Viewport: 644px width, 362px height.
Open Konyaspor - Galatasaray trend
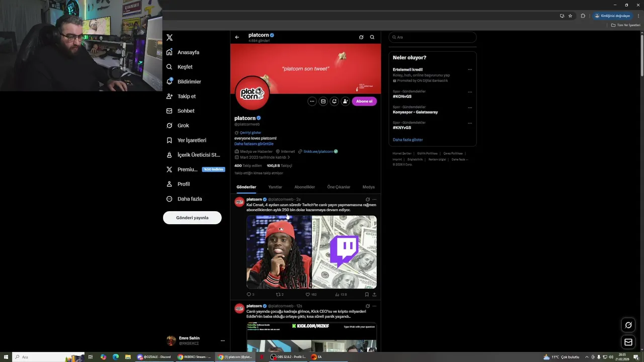pos(415,112)
